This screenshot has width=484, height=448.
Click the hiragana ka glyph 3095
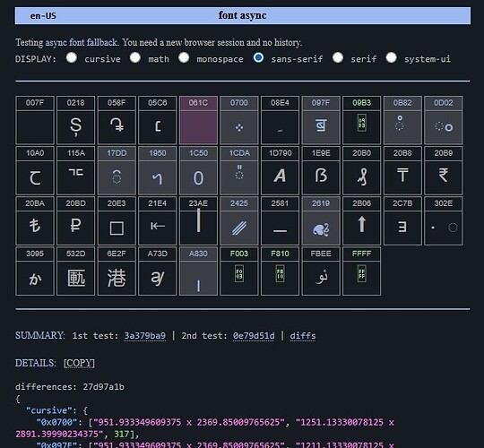35,271
